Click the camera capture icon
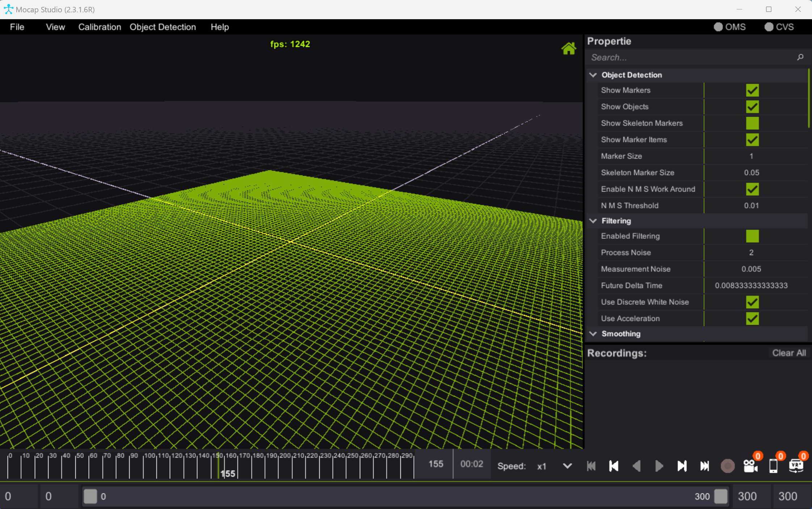The height and width of the screenshot is (509, 812). [x=750, y=464]
